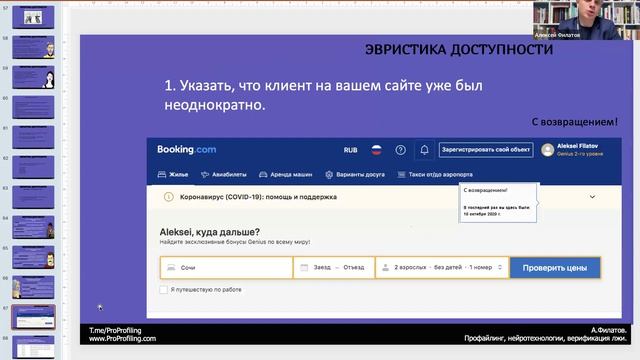Open slide 59 thumbnail

click(33, 77)
